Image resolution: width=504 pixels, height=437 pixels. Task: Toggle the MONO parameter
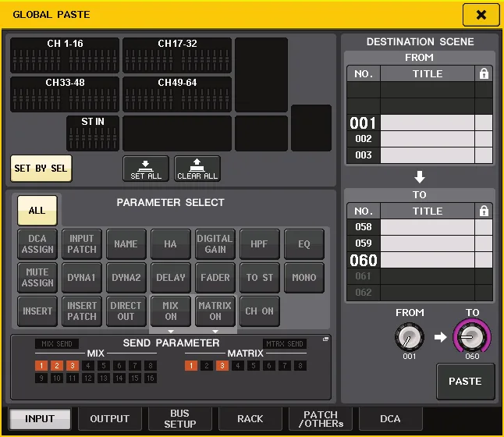304,278
